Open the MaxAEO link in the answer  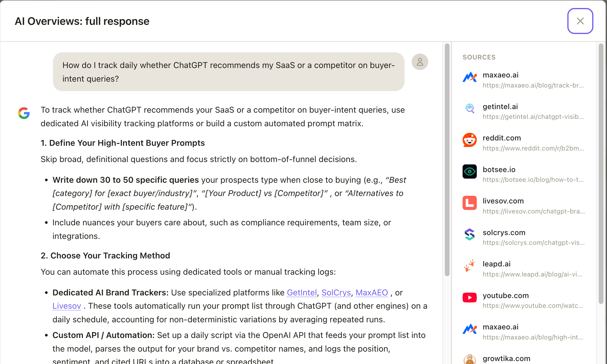point(372,292)
